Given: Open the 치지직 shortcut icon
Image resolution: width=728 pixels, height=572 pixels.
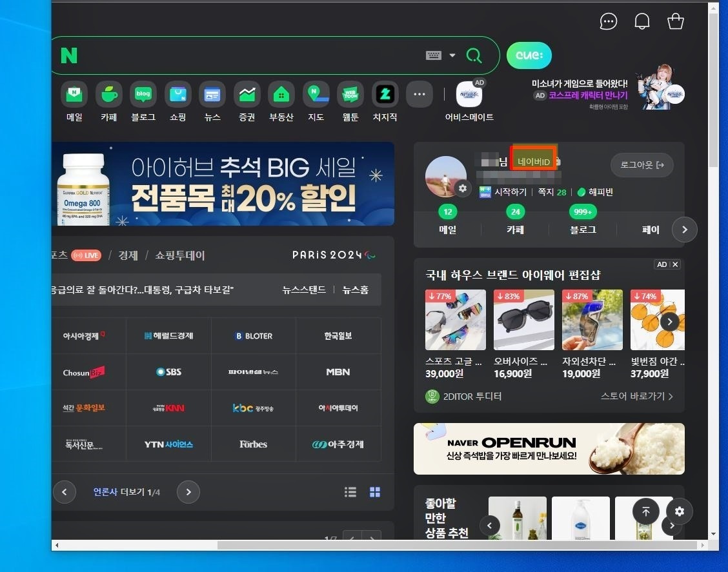Looking at the screenshot, I should click(x=385, y=94).
